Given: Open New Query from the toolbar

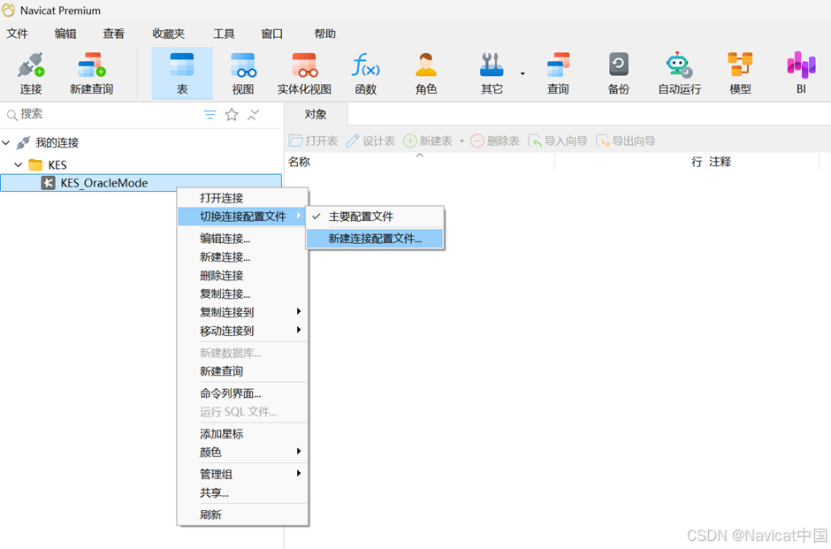Looking at the screenshot, I should click(x=91, y=73).
